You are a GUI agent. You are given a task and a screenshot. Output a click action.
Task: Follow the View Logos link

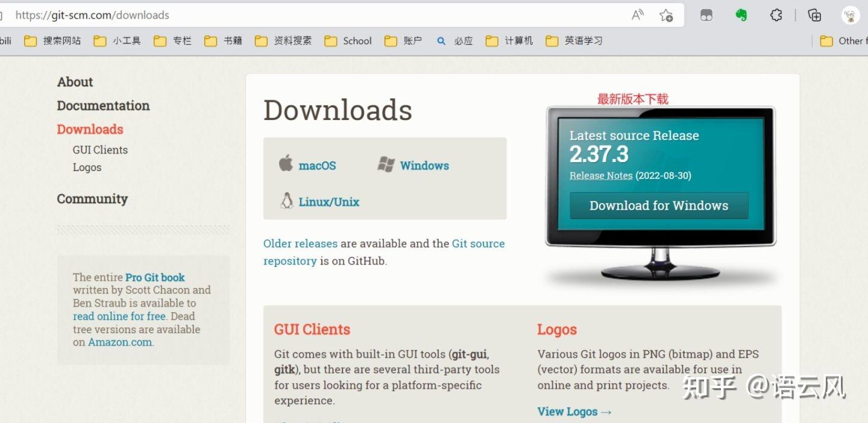pyautogui.click(x=569, y=412)
